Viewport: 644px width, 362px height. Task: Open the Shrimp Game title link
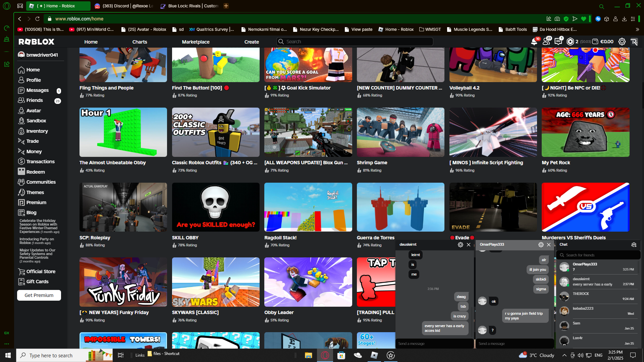[x=372, y=163]
